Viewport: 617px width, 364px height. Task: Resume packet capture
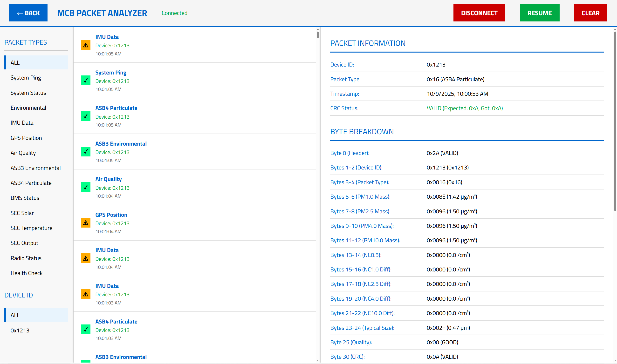tap(539, 13)
